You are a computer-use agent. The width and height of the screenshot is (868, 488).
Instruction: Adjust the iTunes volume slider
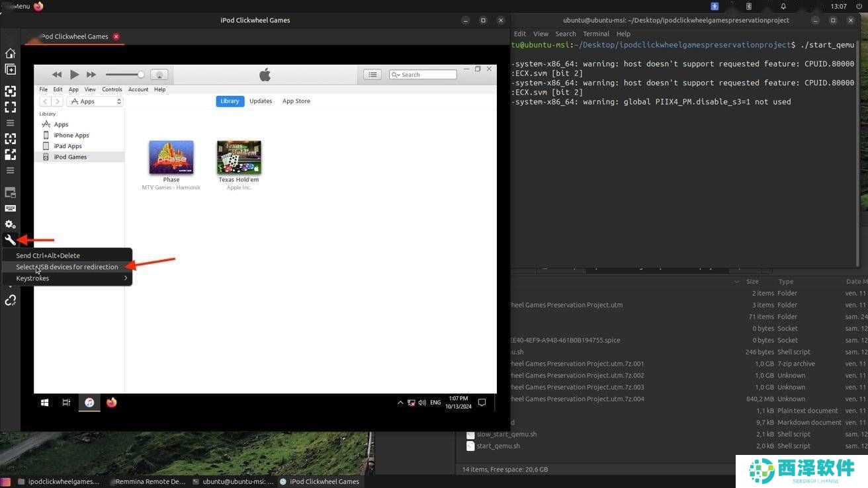coord(124,75)
